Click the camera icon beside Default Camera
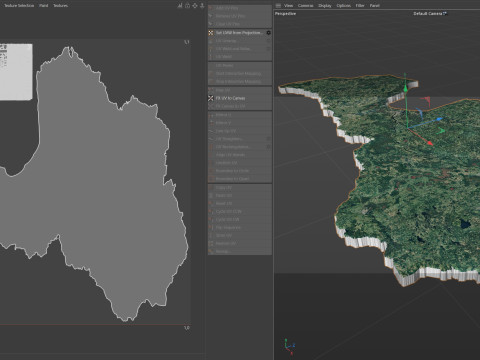Screen dimensions: 480x360 pos(445,14)
